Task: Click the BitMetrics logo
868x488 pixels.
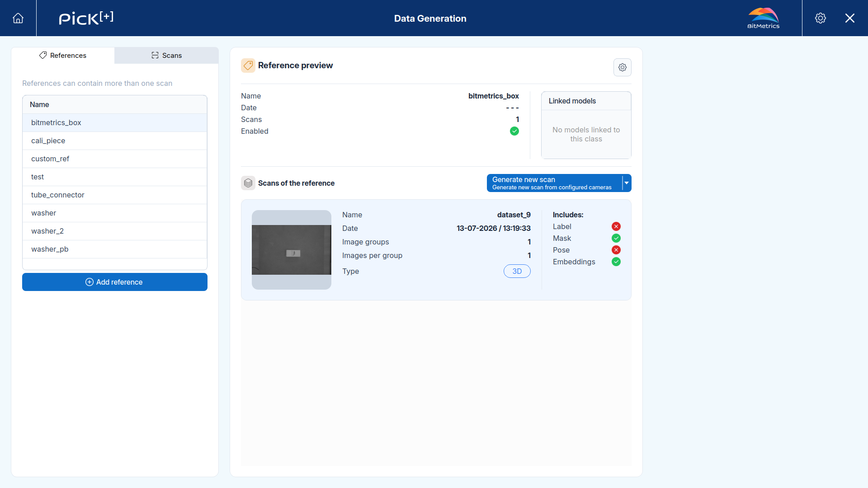Action: [764, 18]
